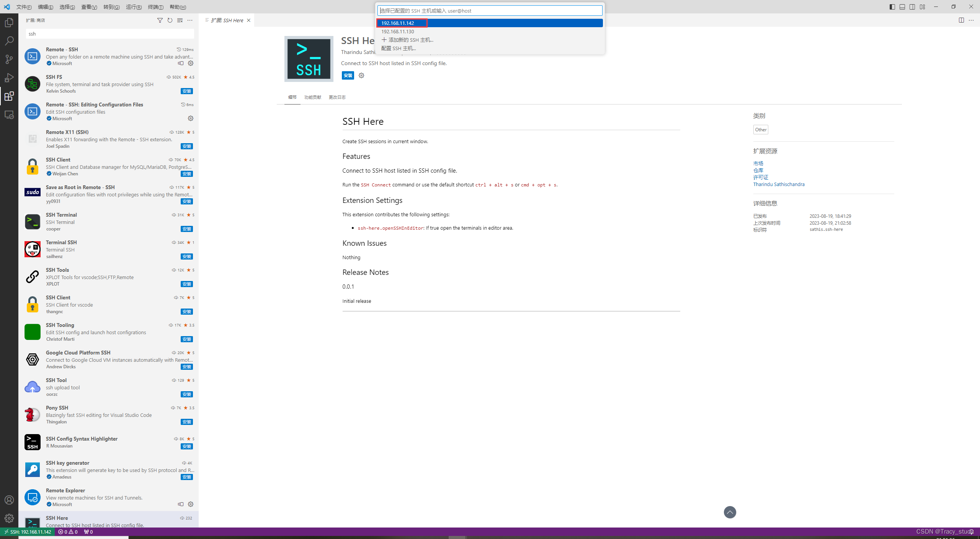This screenshot has height=539, width=980.
Task: Click the Extensions sidebar icon
Action: click(x=9, y=96)
